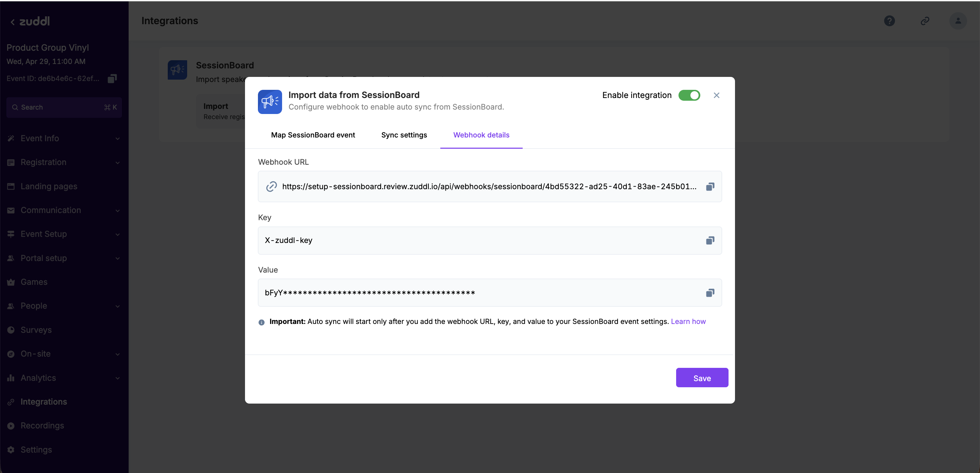980x473 pixels.
Task: Click the Event ID text in sidebar
Action: (x=53, y=79)
